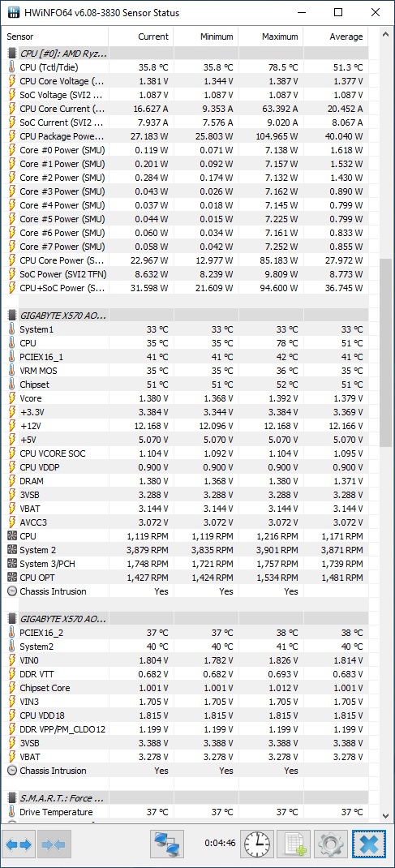395x868 pixels.
Task: Click the scrollbar up arrow
Action: click(x=386, y=34)
